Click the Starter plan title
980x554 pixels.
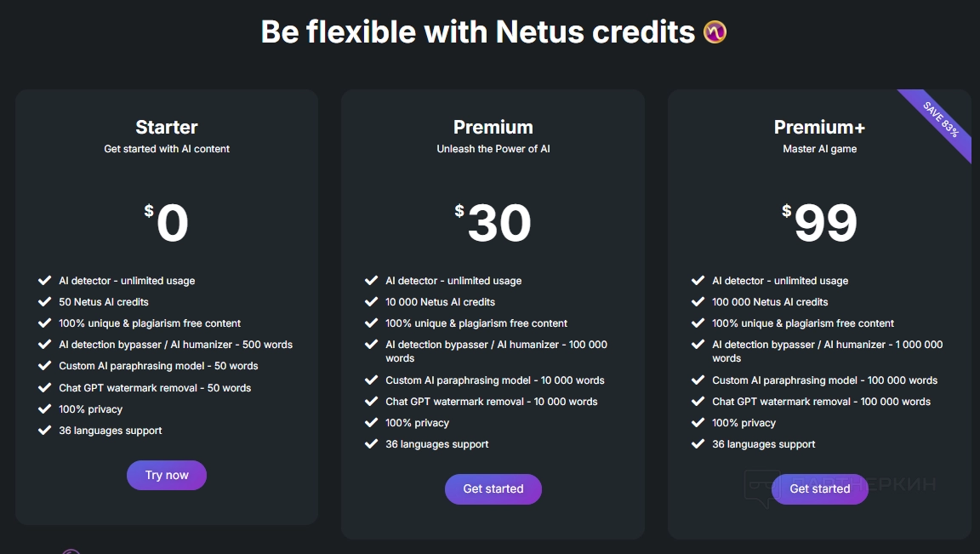(167, 128)
